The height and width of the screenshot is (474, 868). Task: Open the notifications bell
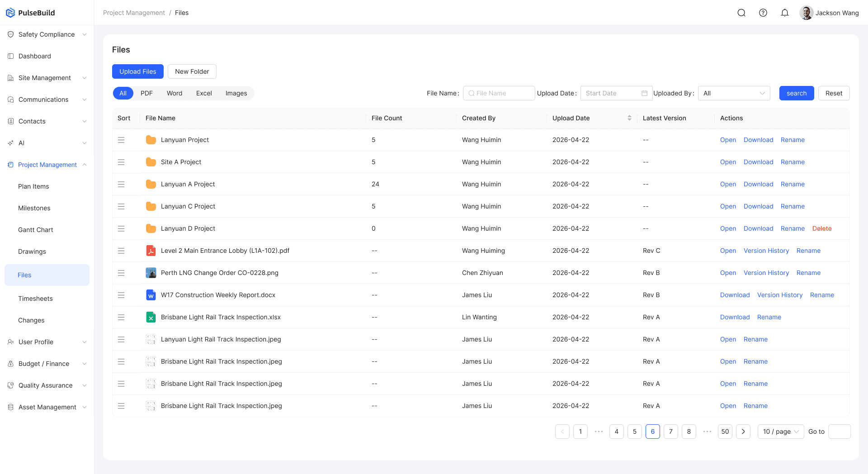pos(785,13)
